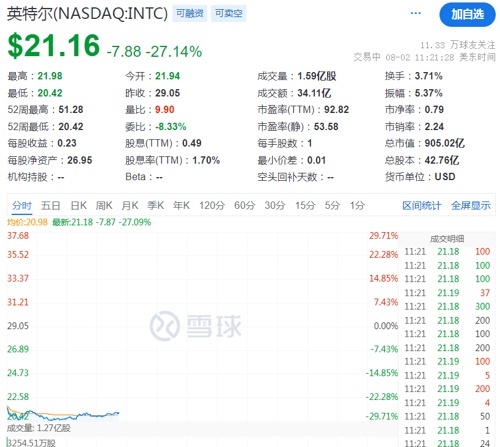This screenshot has width=500, height=447.
Task: Click the 量比 value 9.90
Action: (x=165, y=109)
